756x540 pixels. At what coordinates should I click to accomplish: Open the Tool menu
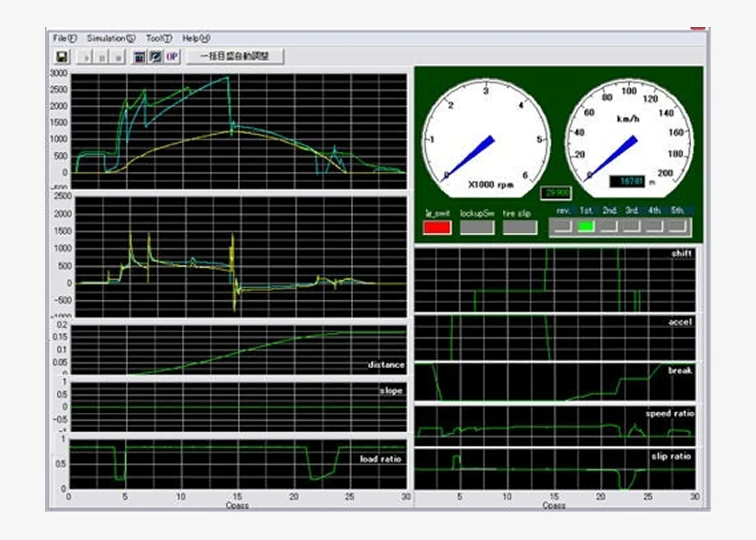tap(159, 38)
